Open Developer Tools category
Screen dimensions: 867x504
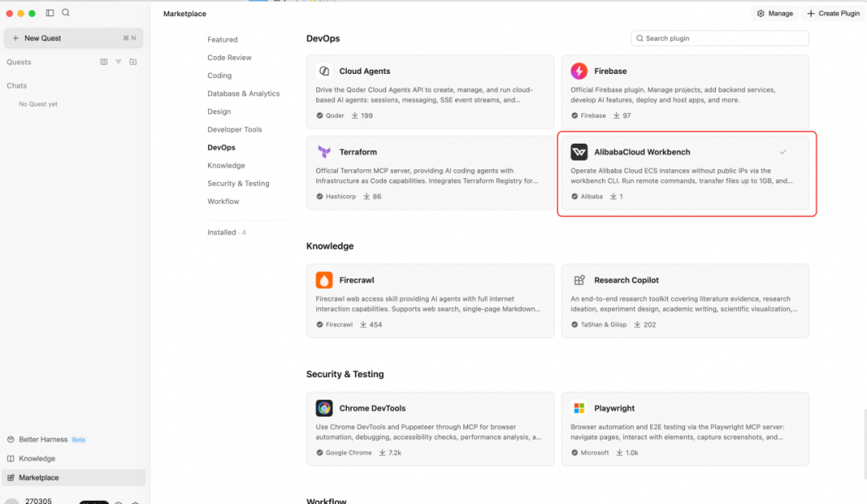234,129
